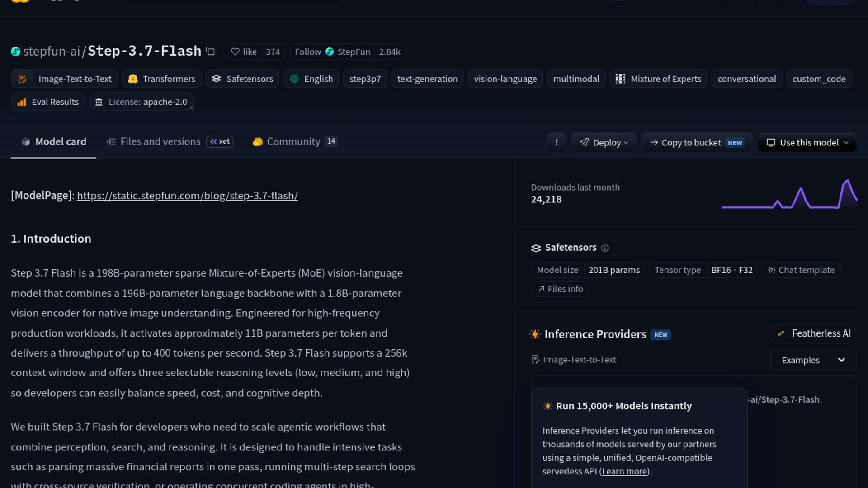Click the multimodal tag
Screen dimensions: 868x488
pos(576,79)
